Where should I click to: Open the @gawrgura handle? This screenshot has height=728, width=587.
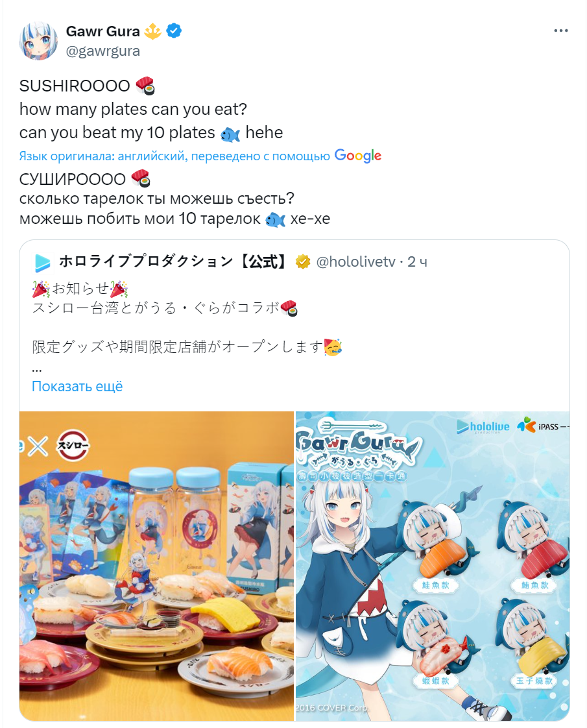tap(103, 51)
